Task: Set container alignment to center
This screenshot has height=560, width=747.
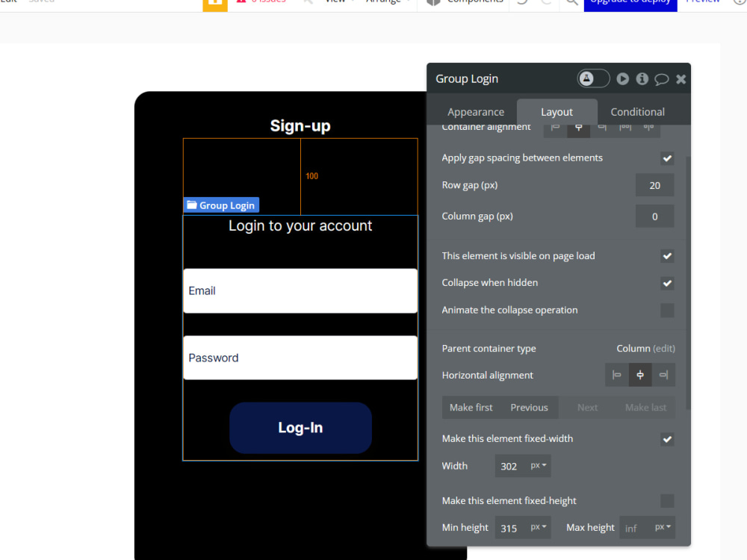Action: pos(578,129)
